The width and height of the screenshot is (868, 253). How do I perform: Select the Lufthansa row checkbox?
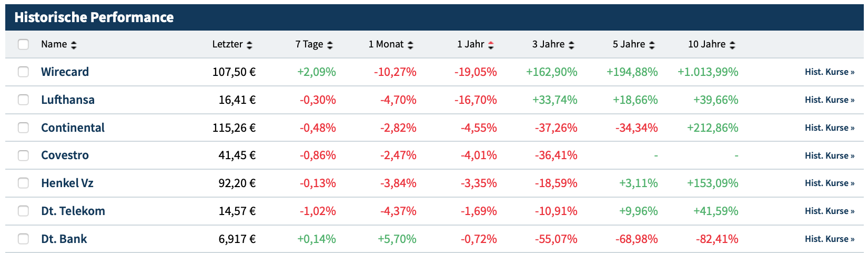coord(23,100)
